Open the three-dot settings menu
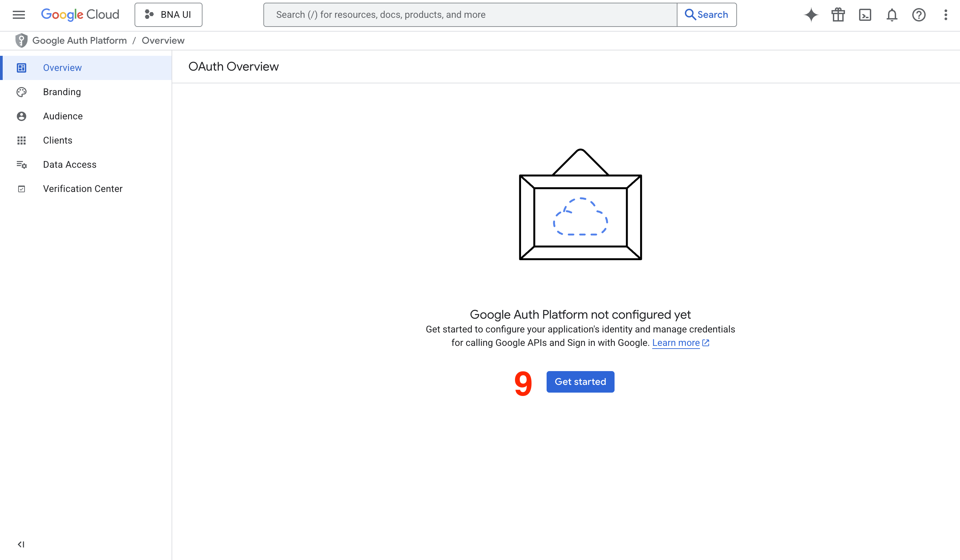The height and width of the screenshot is (560, 960). coord(946,15)
